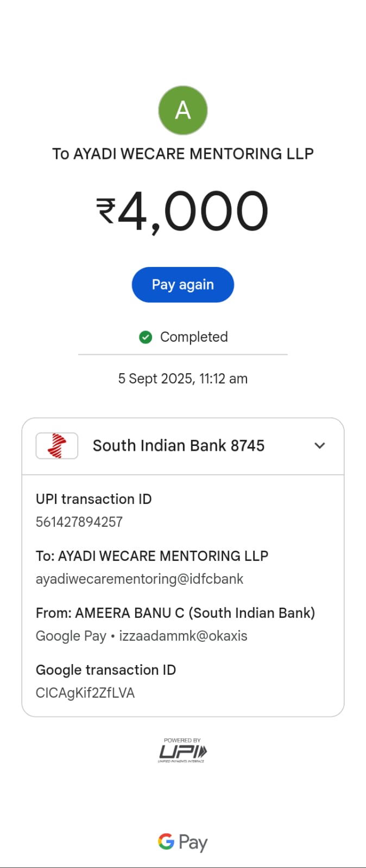Select the UPI transaction ID number 561427894257

79,522
